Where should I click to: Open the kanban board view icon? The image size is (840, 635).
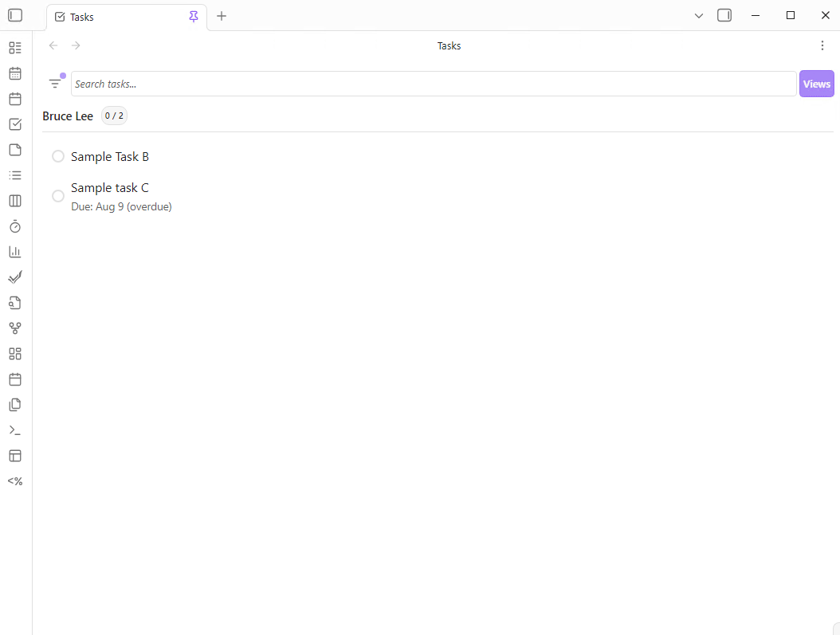14,200
